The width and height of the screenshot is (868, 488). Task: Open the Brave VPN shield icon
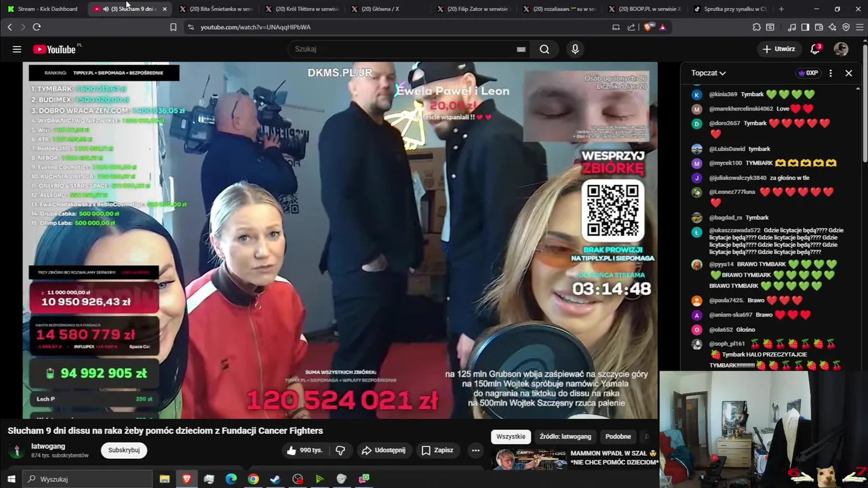point(846,27)
